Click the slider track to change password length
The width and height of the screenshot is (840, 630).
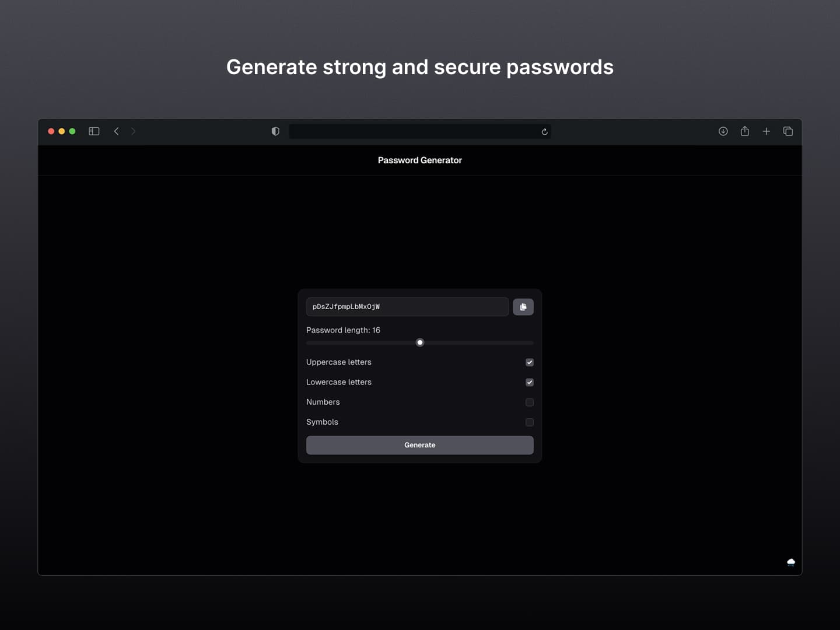478,342
